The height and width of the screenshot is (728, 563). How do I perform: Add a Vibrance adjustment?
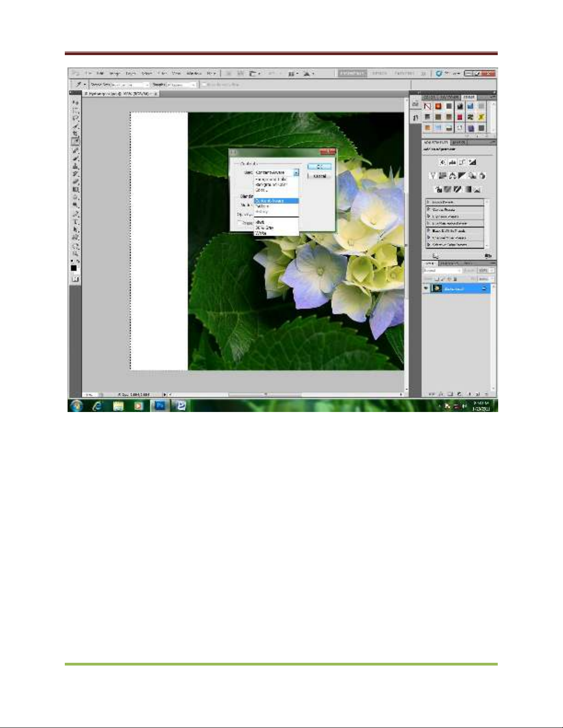click(x=433, y=176)
